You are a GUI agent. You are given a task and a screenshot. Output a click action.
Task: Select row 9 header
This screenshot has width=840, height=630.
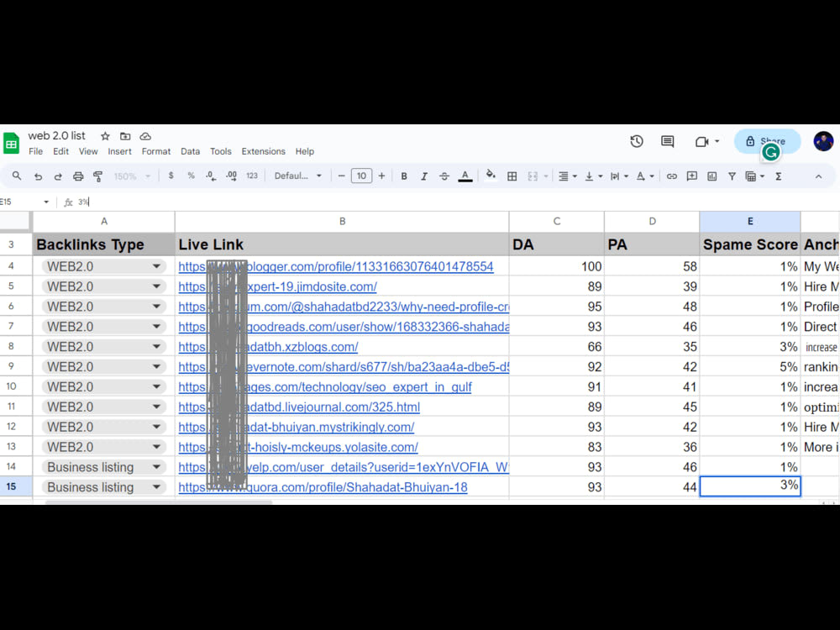click(x=11, y=366)
